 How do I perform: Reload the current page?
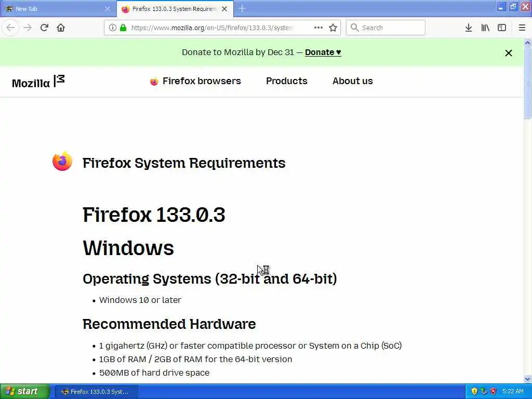pos(44,28)
